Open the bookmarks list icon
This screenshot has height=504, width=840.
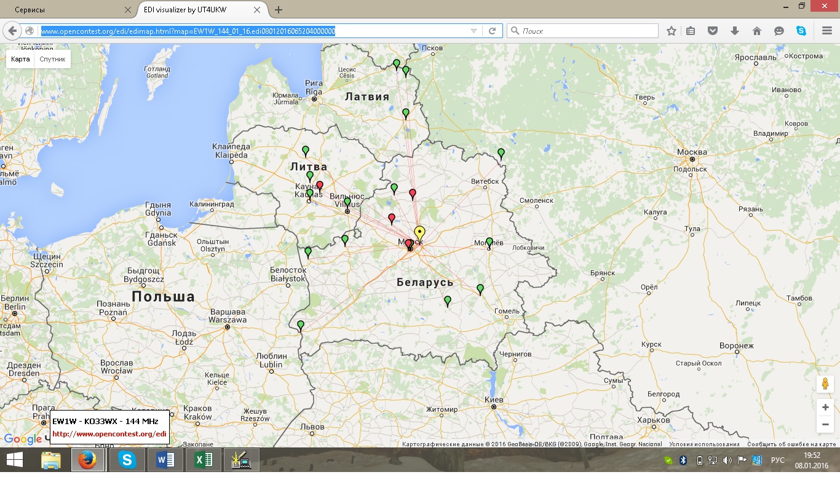click(691, 31)
